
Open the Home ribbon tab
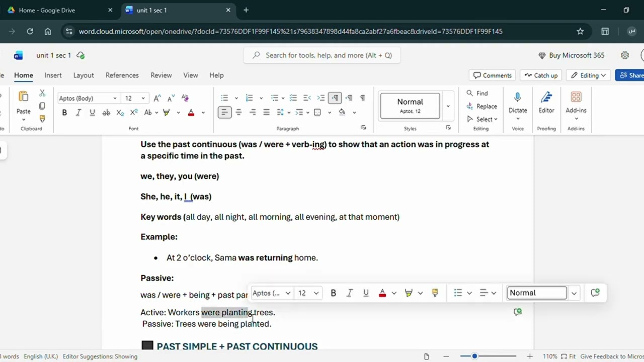tap(24, 75)
